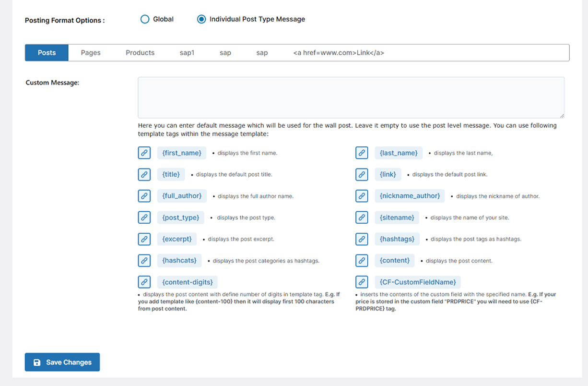This screenshot has width=588, height=386.
Task: Click the copy icon beside {content-digits}
Action: point(144,282)
